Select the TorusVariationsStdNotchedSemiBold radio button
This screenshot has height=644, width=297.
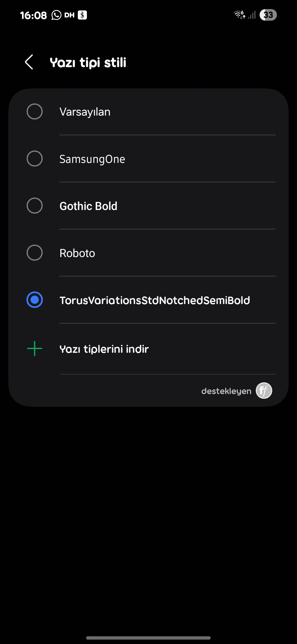point(35,300)
